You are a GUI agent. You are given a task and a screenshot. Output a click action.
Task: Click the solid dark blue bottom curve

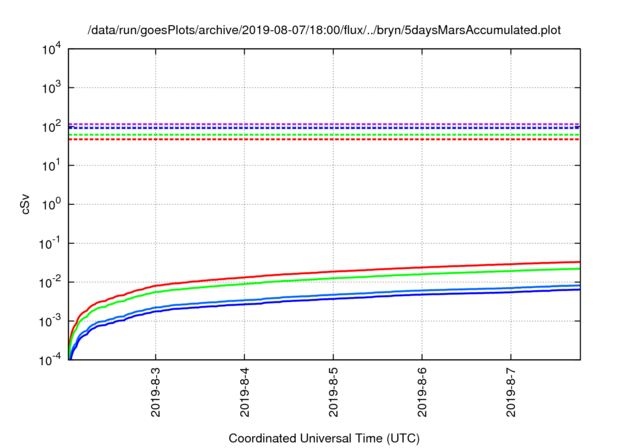coord(400,296)
